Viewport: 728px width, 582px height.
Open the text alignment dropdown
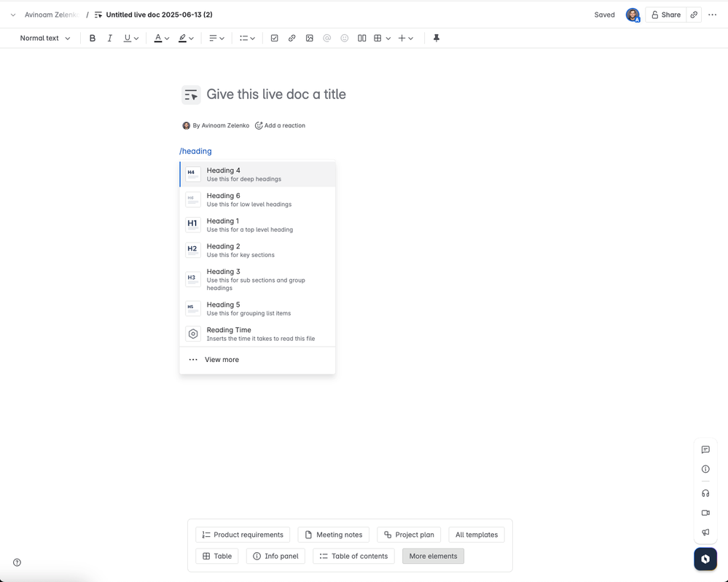[216, 38]
